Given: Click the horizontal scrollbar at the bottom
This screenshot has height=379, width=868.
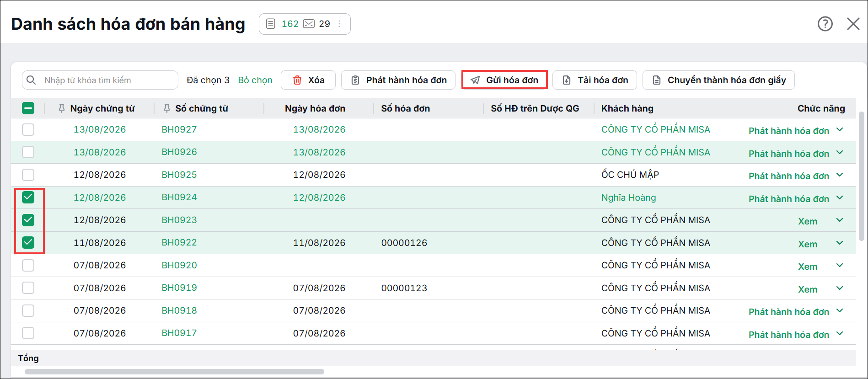Looking at the screenshot, I should click(174, 372).
